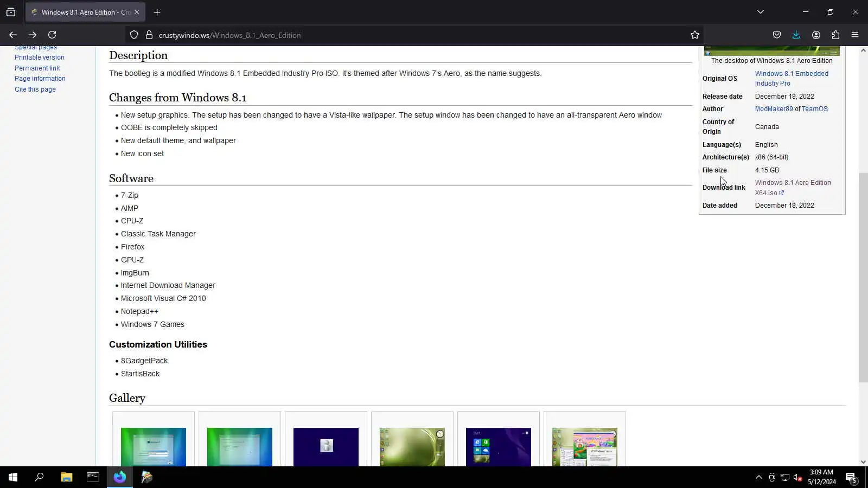This screenshot has width=868, height=488.
Task: Click the page vertical scrollbar thumb
Action: tap(863, 278)
